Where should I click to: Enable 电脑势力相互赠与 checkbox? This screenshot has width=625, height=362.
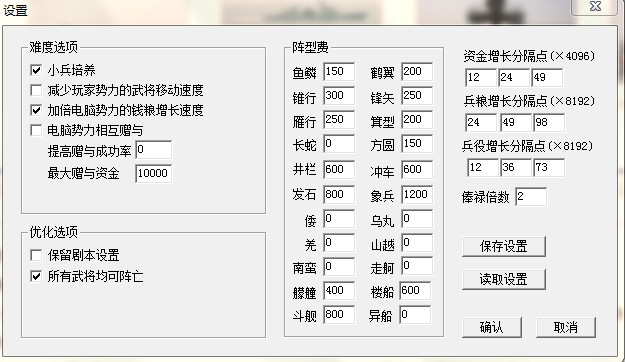(36, 130)
